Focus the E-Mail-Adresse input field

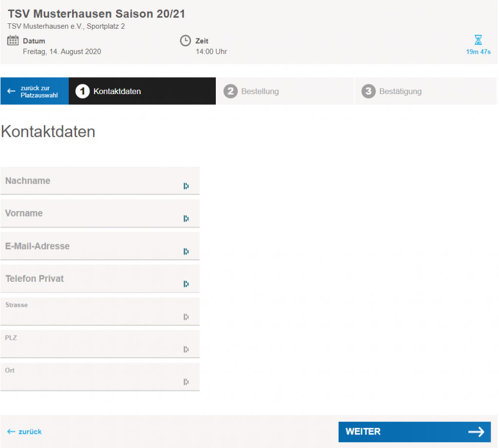[x=93, y=246]
